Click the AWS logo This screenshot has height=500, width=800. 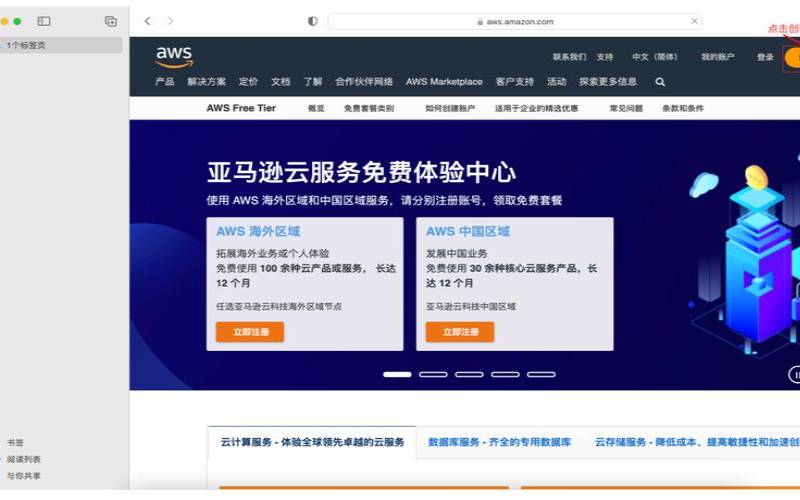(x=174, y=57)
